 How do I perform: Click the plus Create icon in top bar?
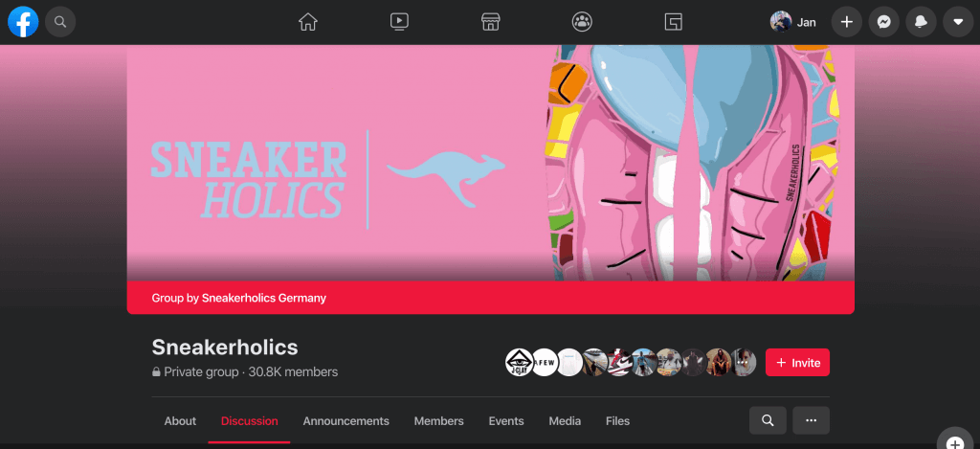847,22
